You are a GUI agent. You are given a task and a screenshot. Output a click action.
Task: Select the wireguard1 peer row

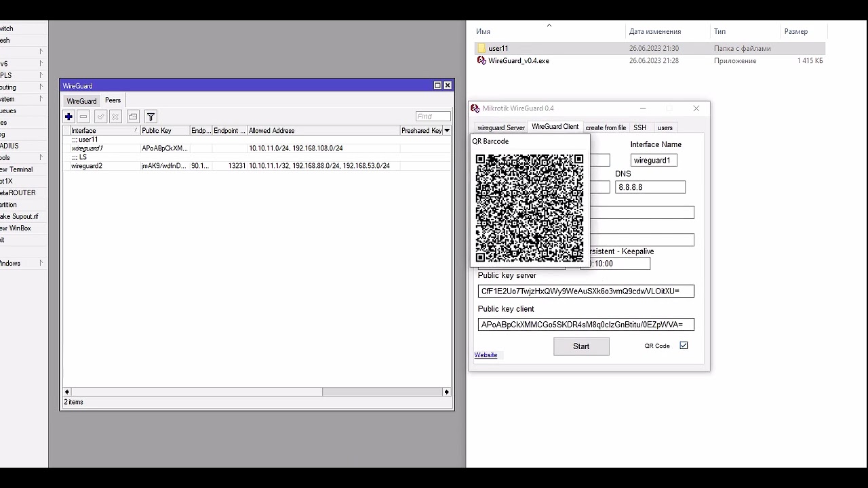point(257,148)
